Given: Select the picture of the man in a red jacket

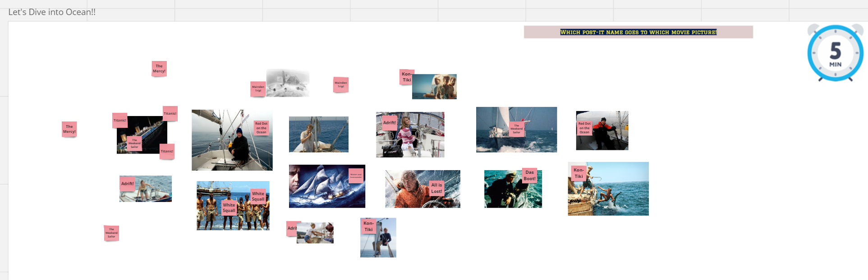Looking at the screenshot, I should point(602,131).
